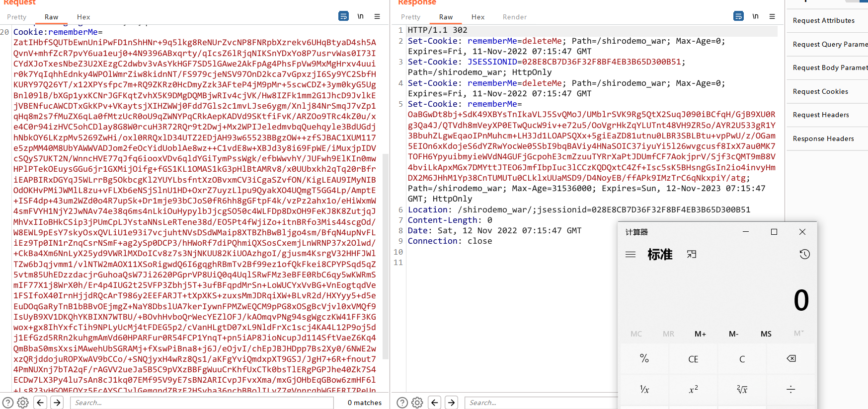Focus the Request search field
Viewport: 868px width, 409px height.
tap(202, 403)
